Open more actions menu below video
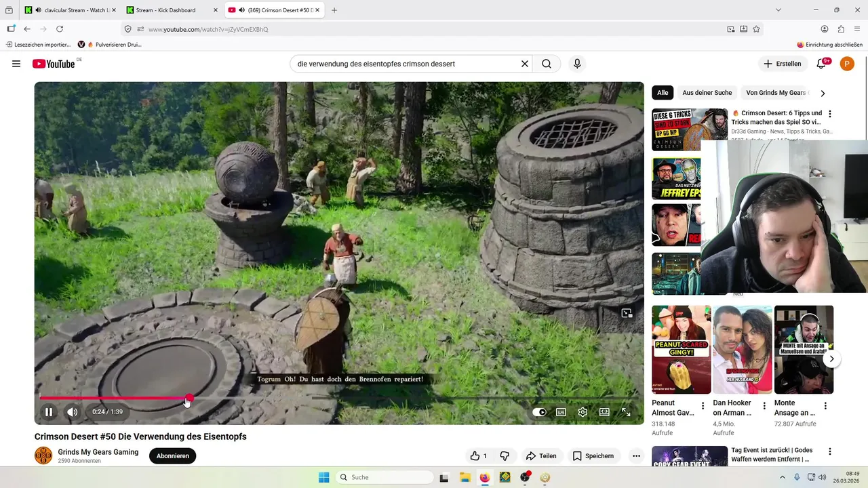Viewport: 868px width, 488px height. click(636, 456)
